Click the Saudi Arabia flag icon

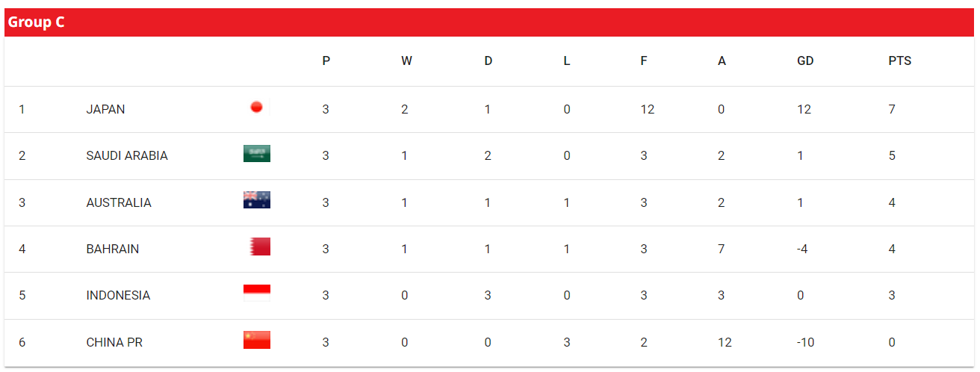[257, 154]
